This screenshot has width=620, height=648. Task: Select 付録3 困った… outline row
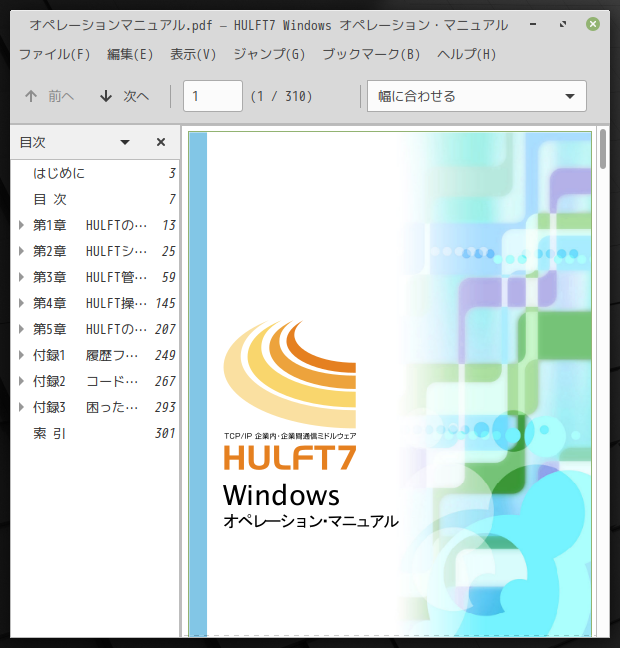coord(95,407)
